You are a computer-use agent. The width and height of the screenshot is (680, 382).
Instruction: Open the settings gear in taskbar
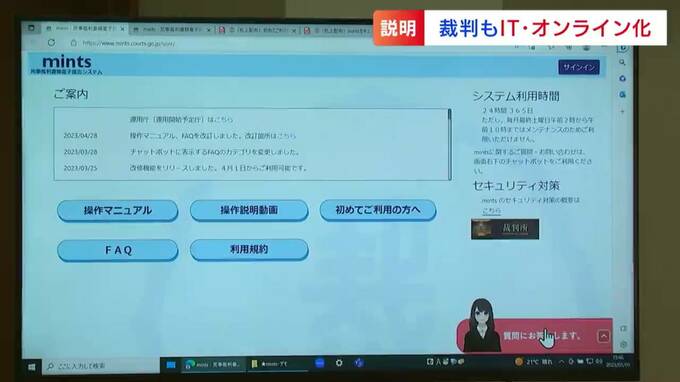click(x=339, y=363)
